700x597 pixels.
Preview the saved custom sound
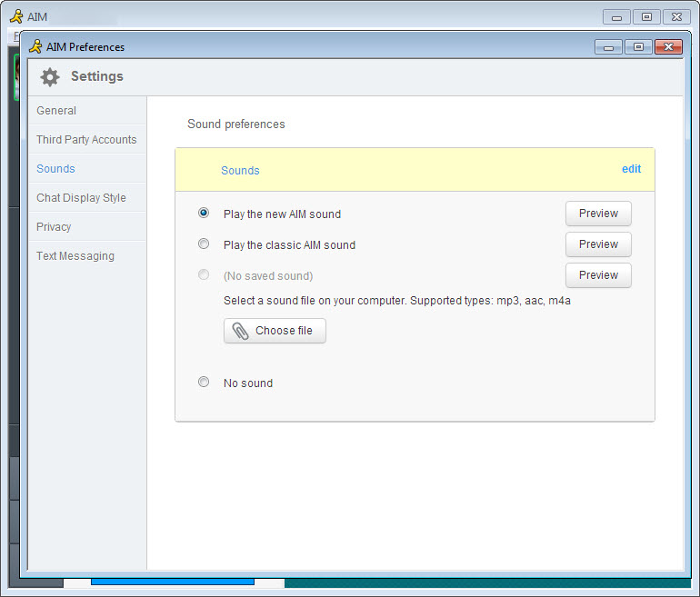pos(598,274)
